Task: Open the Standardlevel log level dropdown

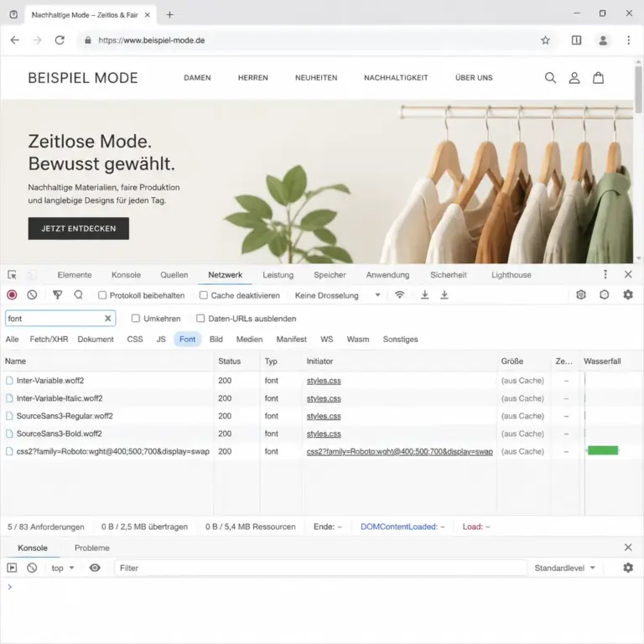Action: click(x=564, y=568)
